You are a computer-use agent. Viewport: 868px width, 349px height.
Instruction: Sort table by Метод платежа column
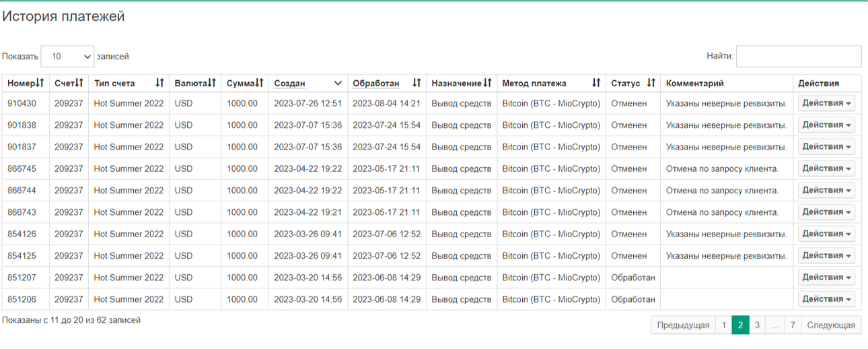point(551,84)
